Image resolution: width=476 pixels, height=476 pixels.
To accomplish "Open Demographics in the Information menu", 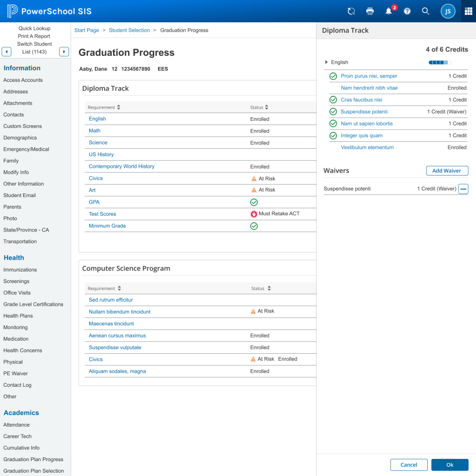I will (x=20, y=138).
